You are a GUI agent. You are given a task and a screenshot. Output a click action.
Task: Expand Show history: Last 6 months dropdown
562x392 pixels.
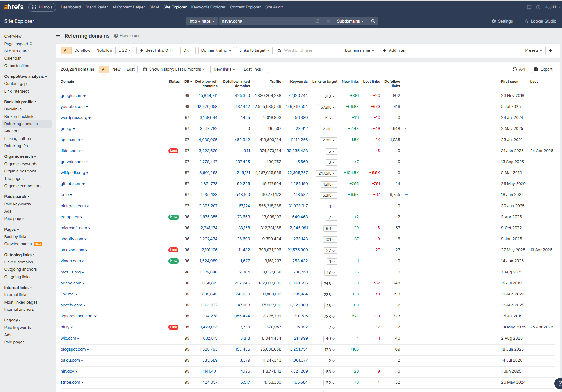coord(174,69)
